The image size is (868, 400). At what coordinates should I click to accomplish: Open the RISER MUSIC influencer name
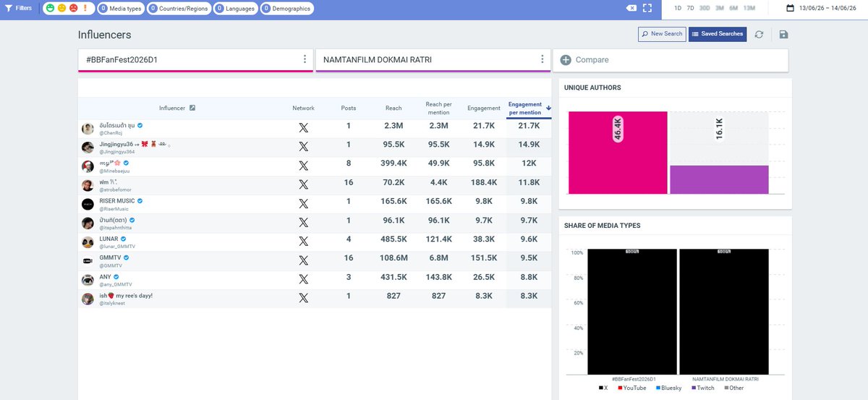pyautogui.click(x=117, y=200)
